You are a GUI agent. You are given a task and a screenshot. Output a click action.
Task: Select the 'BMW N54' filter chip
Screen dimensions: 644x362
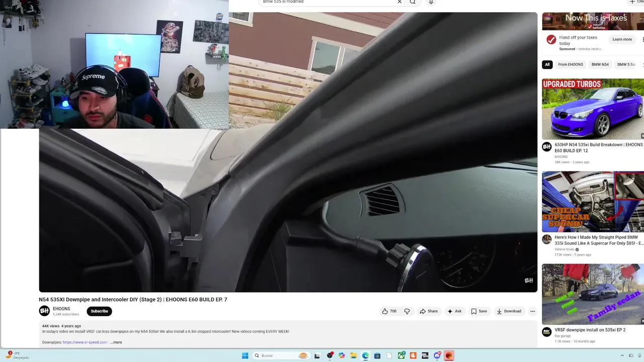pos(600,64)
